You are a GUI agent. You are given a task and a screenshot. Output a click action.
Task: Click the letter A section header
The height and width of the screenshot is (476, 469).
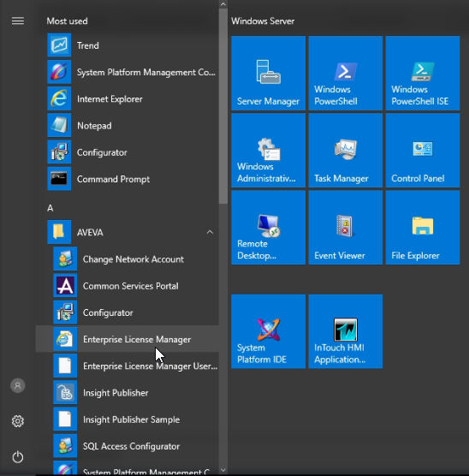[x=50, y=208]
